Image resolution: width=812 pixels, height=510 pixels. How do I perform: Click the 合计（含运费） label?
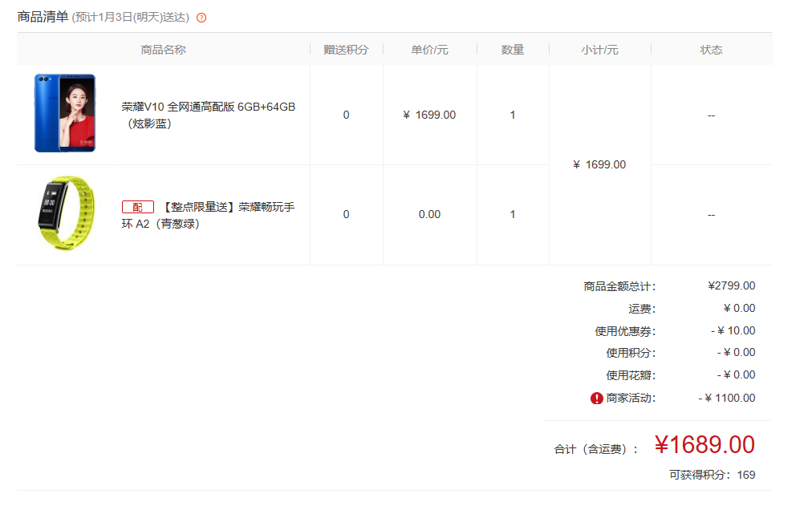595,449
